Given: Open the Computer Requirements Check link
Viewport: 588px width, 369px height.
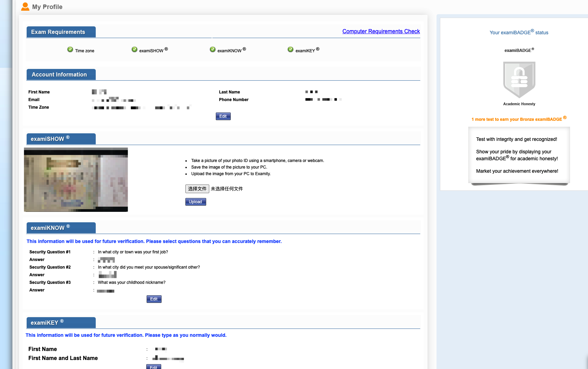Looking at the screenshot, I should (381, 31).
